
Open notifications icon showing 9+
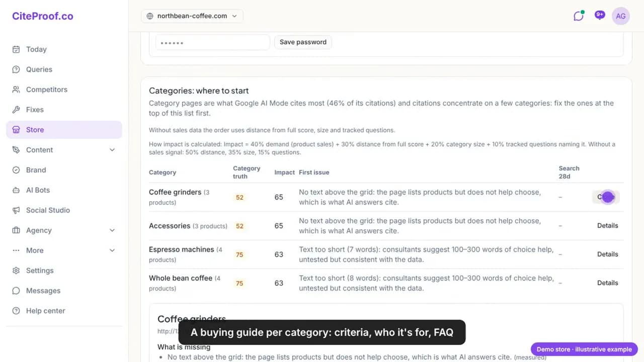pos(599,16)
